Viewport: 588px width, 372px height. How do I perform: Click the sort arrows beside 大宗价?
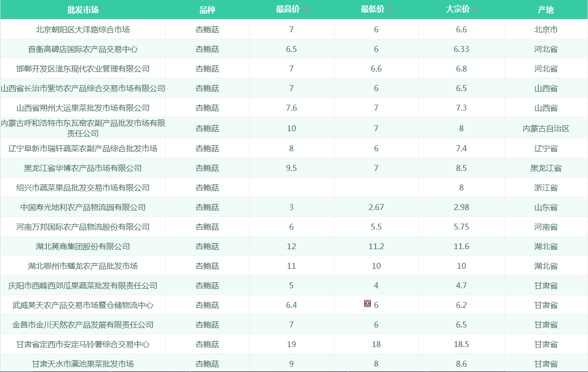point(475,10)
